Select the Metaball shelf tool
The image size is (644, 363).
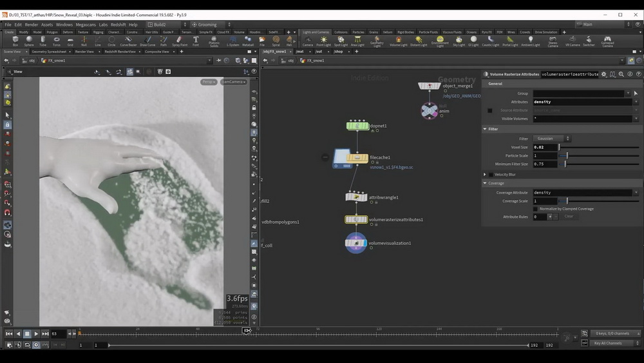point(248,41)
